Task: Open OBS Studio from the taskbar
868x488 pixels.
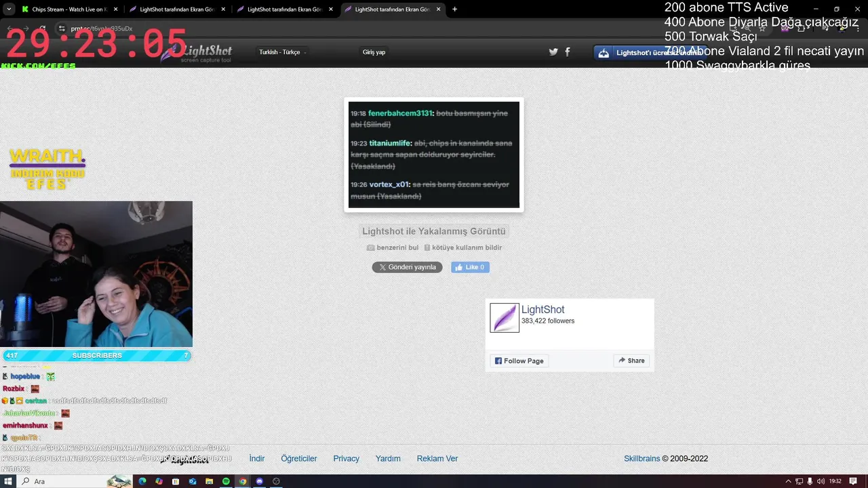Action: point(276,481)
